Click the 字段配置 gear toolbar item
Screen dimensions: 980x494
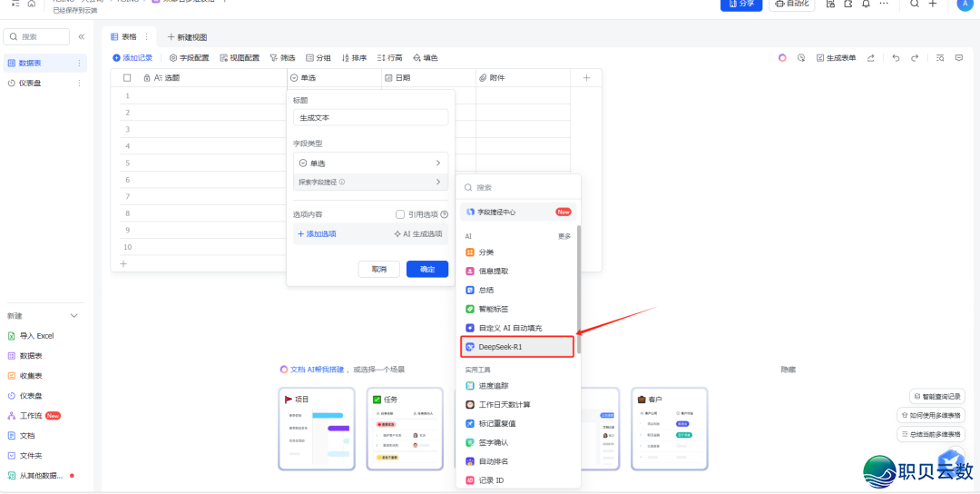(190, 57)
